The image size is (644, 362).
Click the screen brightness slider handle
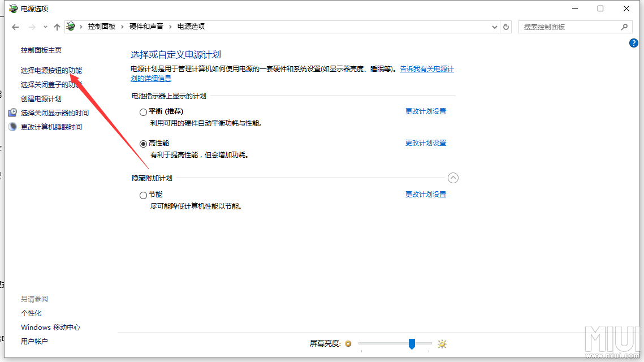click(x=412, y=343)
